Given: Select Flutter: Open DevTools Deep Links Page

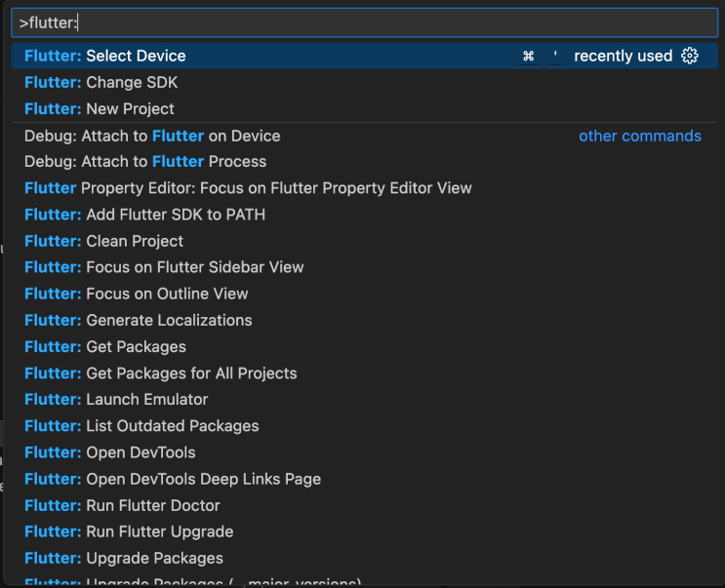Looking at the screenshot, I should (364, 479).
